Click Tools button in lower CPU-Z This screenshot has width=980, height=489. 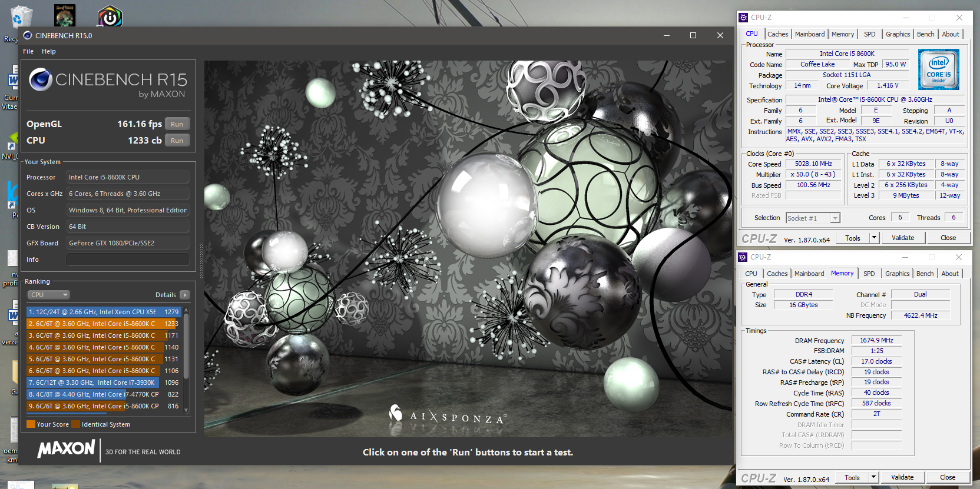click(x=852, y=478)
